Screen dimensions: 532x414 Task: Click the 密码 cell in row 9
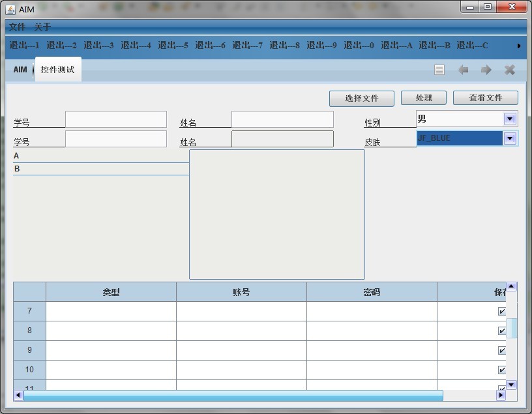(x=372, y=350)
